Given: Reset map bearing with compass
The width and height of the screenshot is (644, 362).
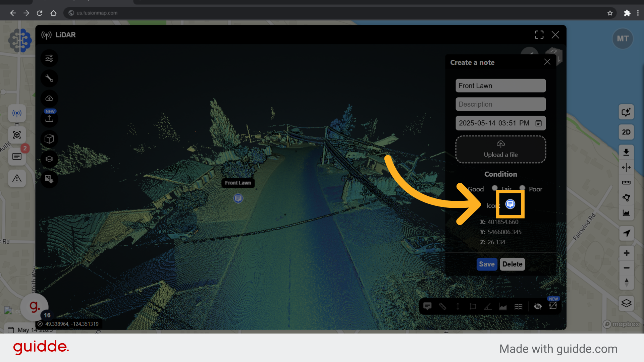Looking at the screenshot, I should tap(626, 282).
